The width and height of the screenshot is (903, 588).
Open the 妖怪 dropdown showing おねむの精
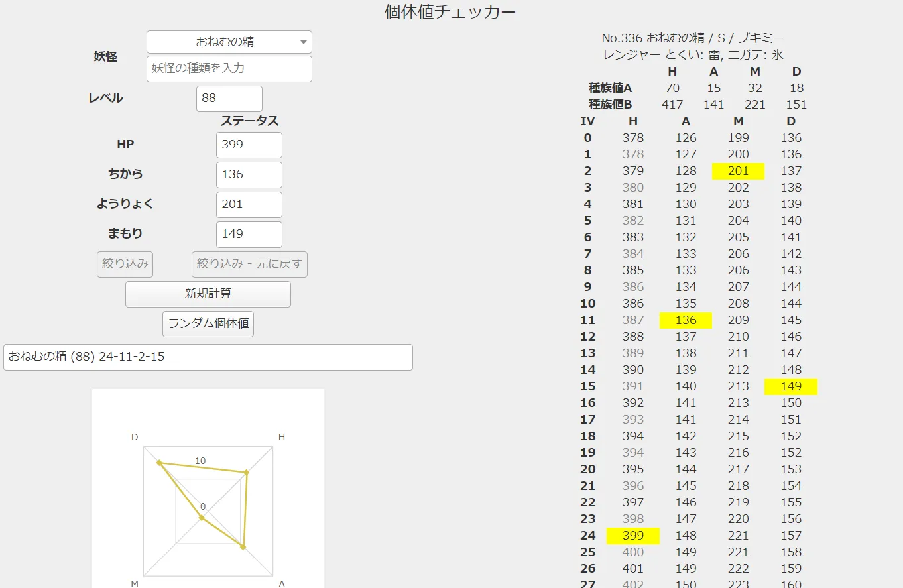pos(229,42)
